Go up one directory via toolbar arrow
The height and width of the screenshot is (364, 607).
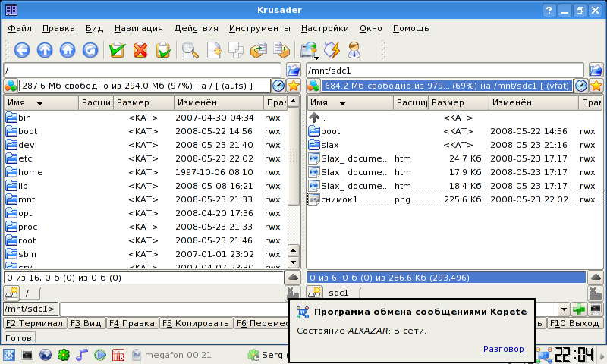point(45,50)
